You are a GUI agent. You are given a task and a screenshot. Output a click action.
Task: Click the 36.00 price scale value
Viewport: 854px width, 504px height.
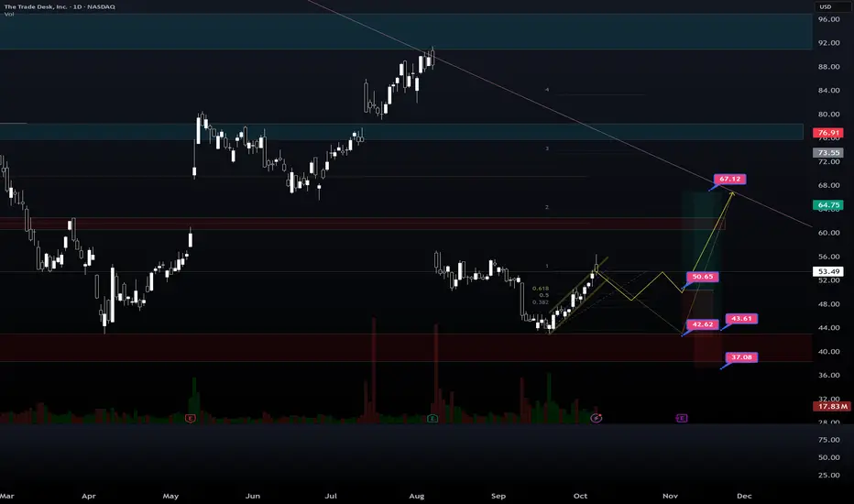(828, 375)
